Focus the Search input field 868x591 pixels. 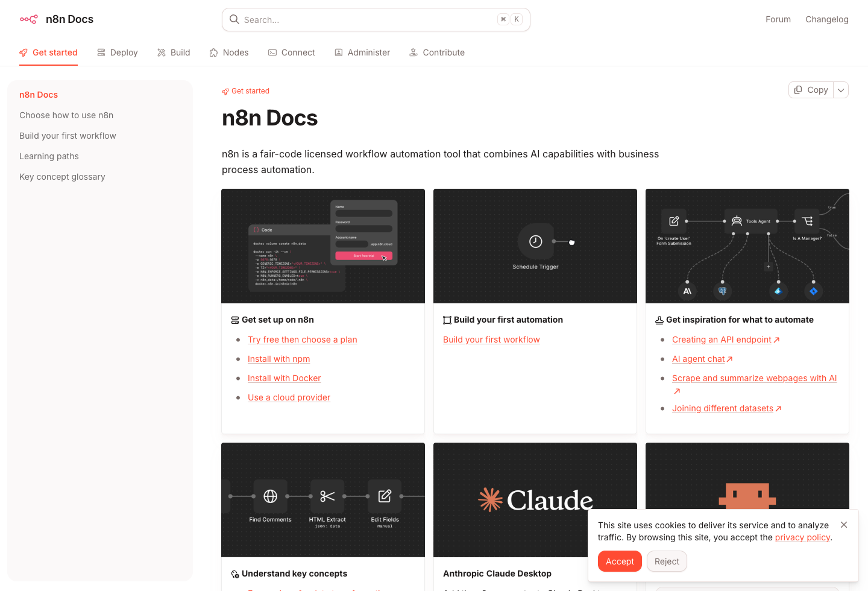(376, 19)
